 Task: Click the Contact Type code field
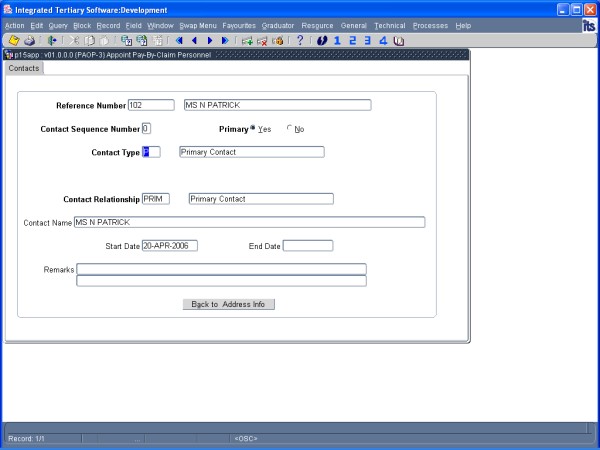click(151, 152)
